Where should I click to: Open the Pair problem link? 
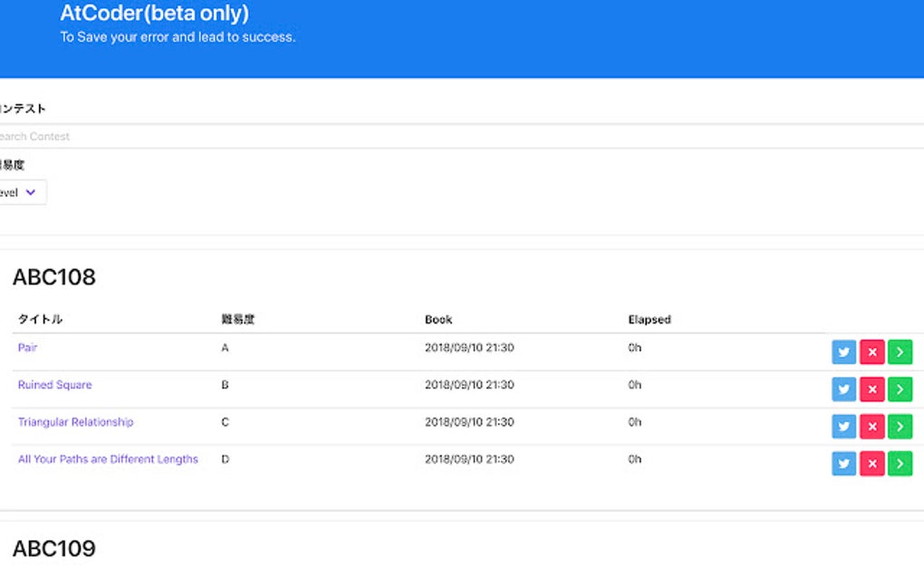point(28,348)
